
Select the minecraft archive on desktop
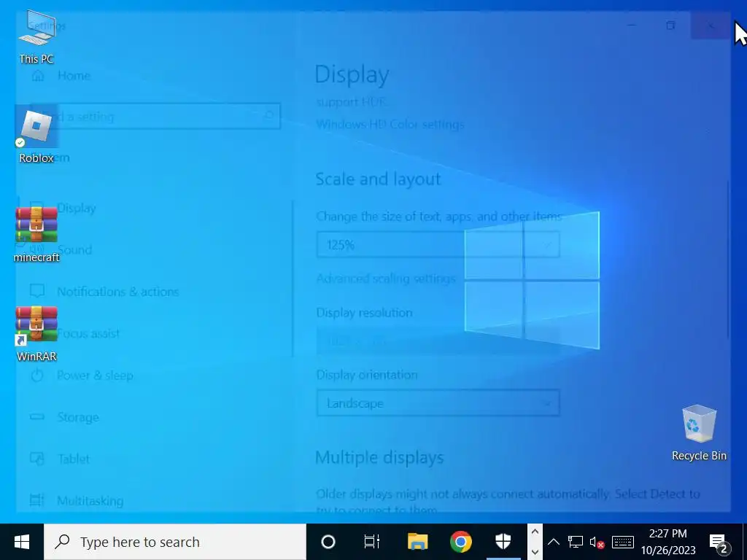36,234
